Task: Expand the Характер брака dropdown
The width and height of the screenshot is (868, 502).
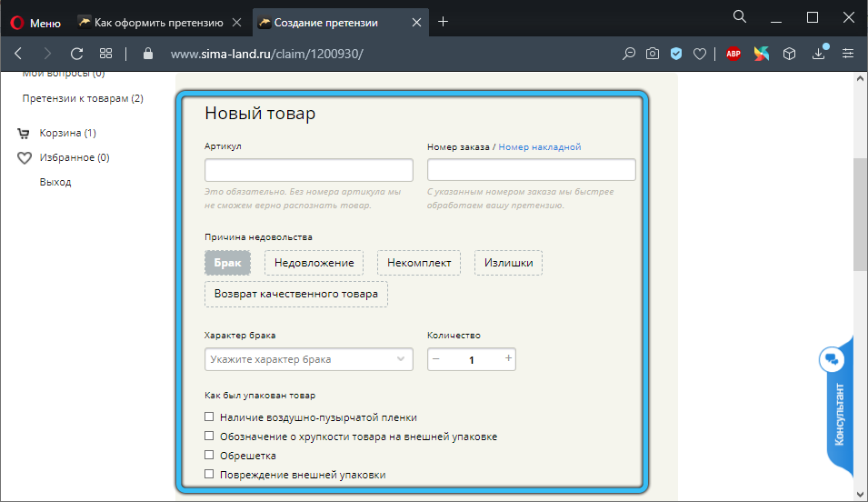Action: [x=309, y=359]
